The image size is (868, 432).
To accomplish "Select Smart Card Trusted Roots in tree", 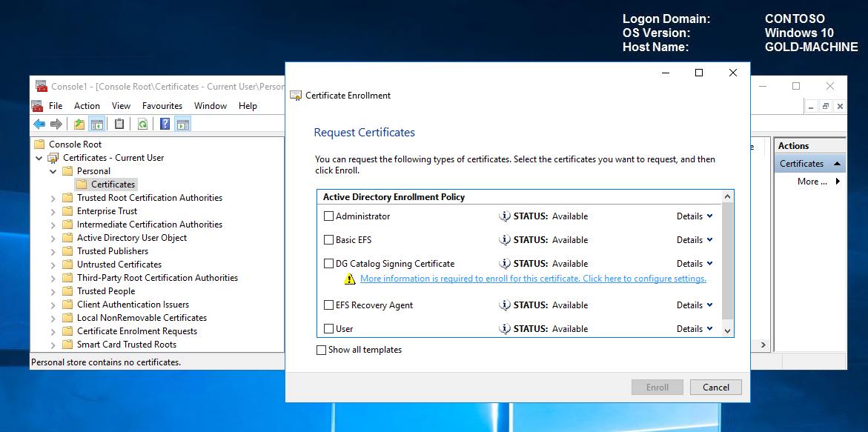I will tap(126, 344).
